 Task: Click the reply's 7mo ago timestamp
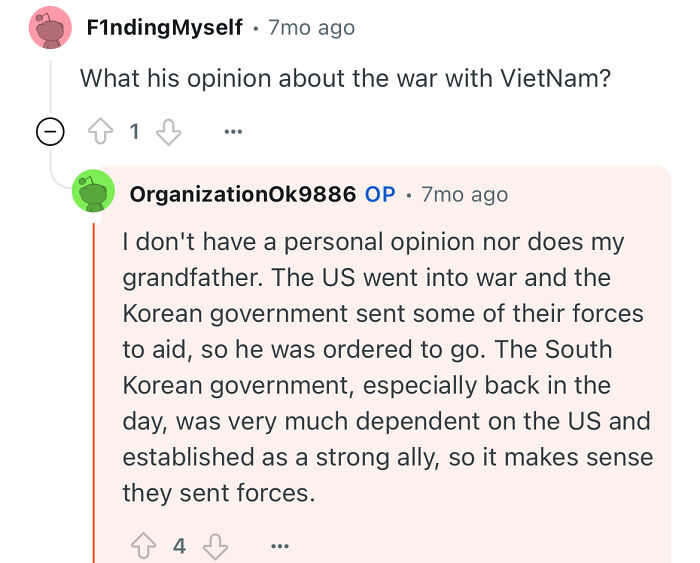click(464, 193)
